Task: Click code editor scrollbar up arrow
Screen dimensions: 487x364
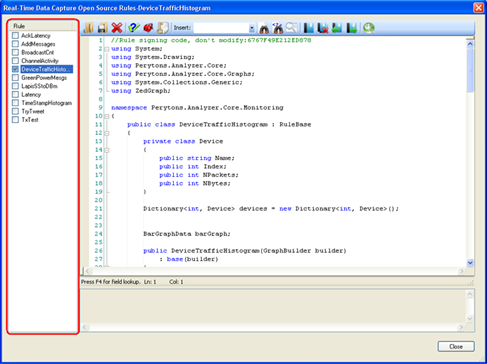Action: [470, 44]
